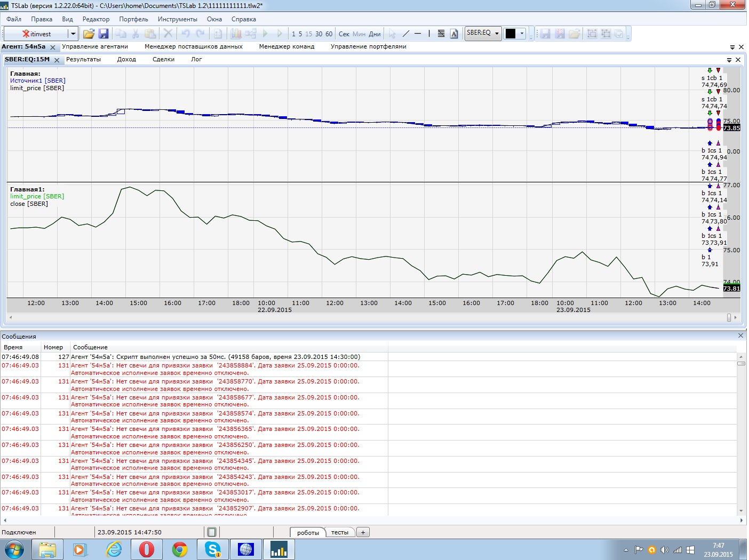Switch to the Сделки tab

(163, 59)
